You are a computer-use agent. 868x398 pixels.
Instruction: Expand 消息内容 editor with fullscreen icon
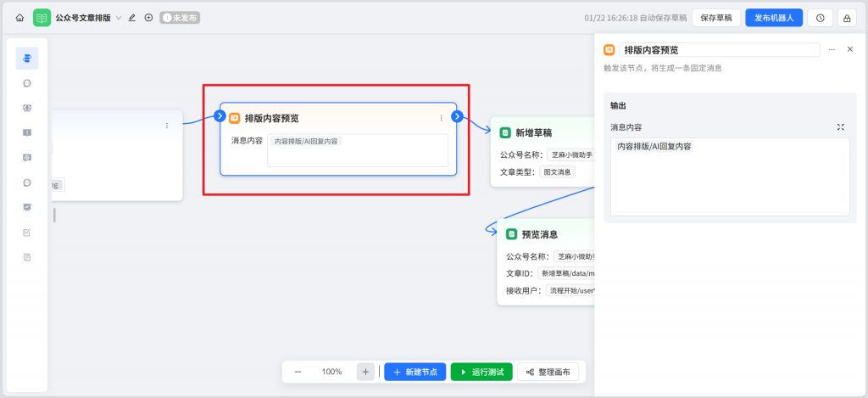(841, 127)
